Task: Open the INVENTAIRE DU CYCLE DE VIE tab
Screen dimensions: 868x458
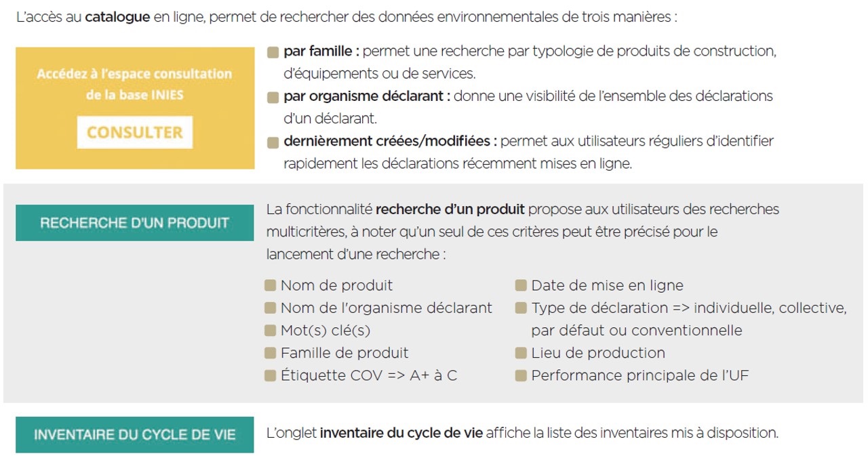Action: click(135, 434)
